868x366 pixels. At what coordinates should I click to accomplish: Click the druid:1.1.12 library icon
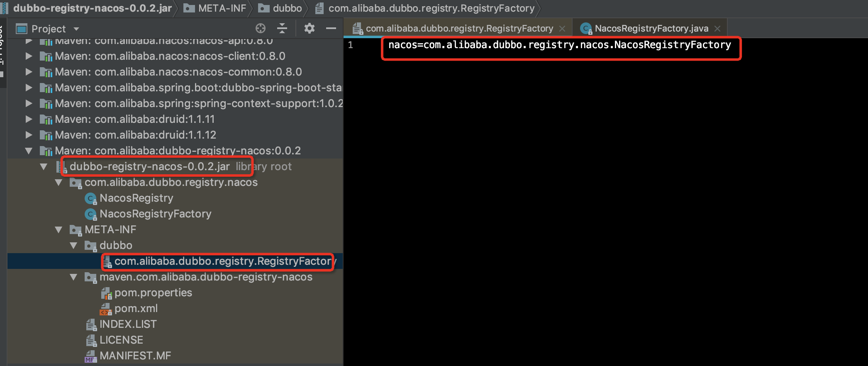pos(46,135)
